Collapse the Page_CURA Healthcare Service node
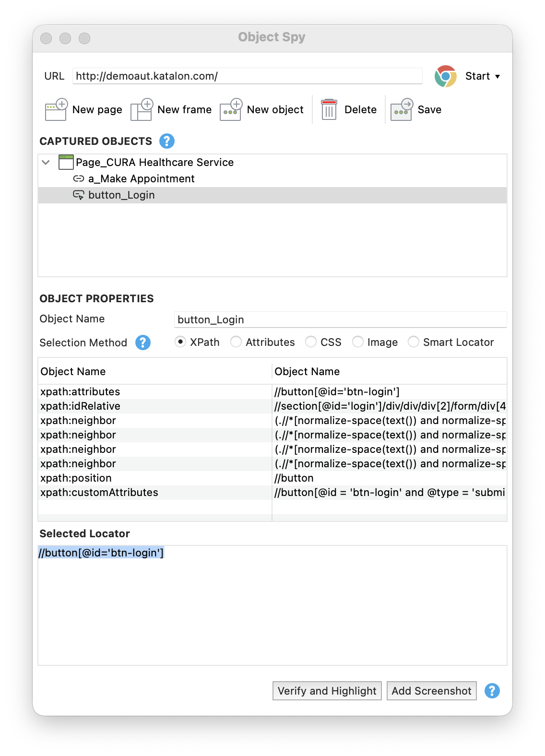545x756 pixels. click(x=46, y=162)
